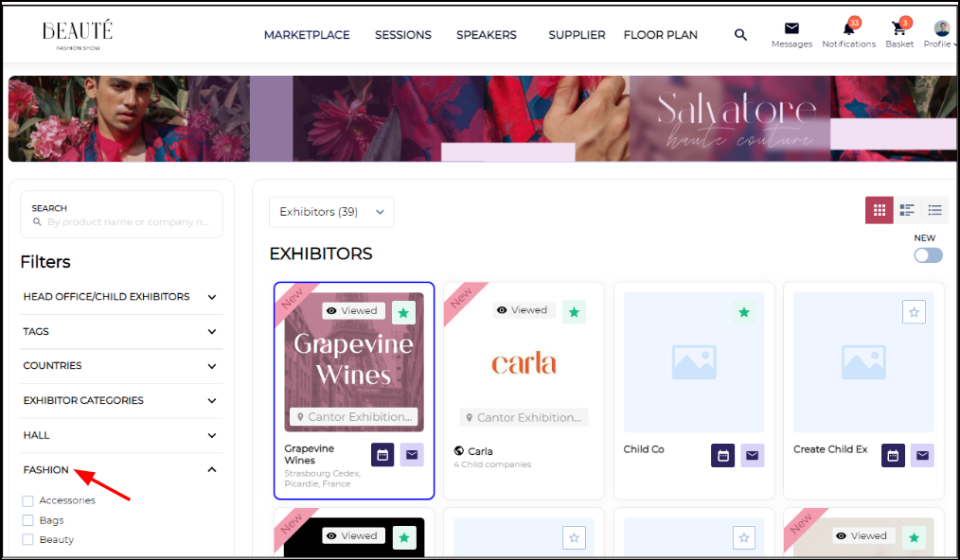960x560 pixels.
Task: Open the Sessions page
Action: 403,35
